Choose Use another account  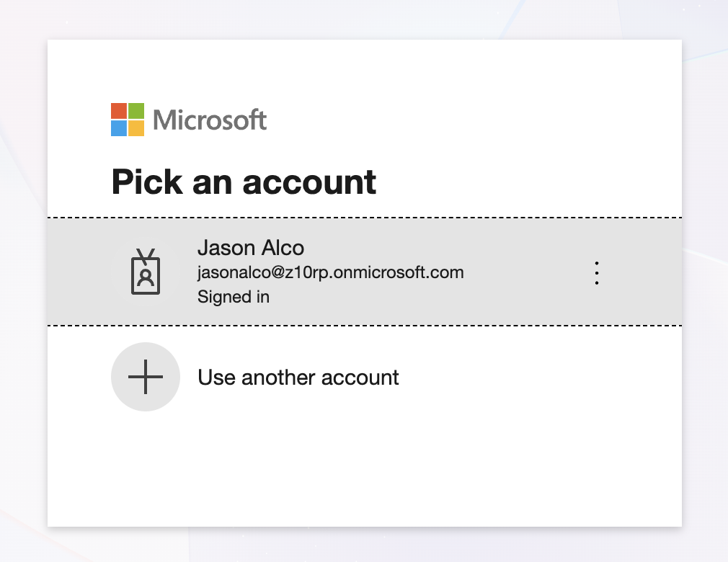click(x=298, y=377)
